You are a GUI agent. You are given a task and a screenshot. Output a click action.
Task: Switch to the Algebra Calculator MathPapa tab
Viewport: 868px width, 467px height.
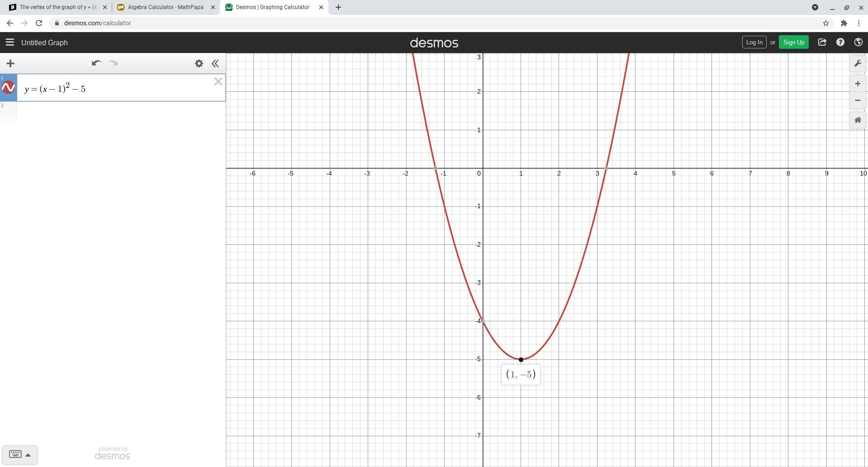click(165, 7)
